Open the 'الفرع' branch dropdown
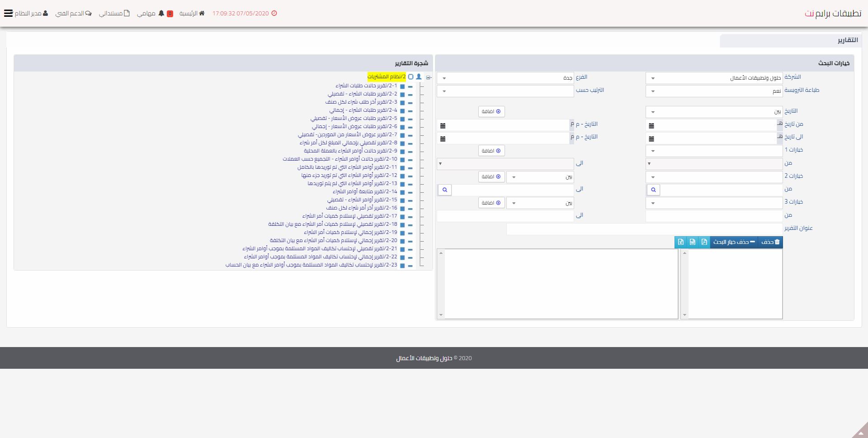The width and height of the screenshot is (868, 438). (505, 78)
